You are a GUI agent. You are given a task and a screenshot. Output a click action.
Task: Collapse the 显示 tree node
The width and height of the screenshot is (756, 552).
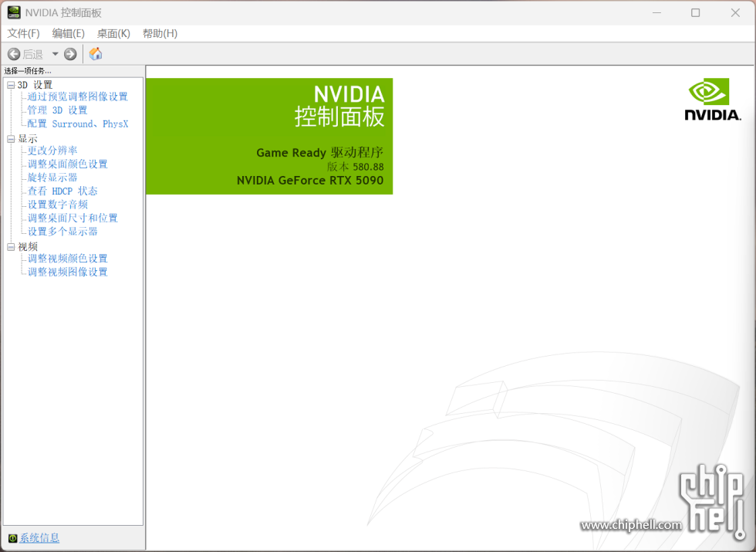tap(11, 139)
